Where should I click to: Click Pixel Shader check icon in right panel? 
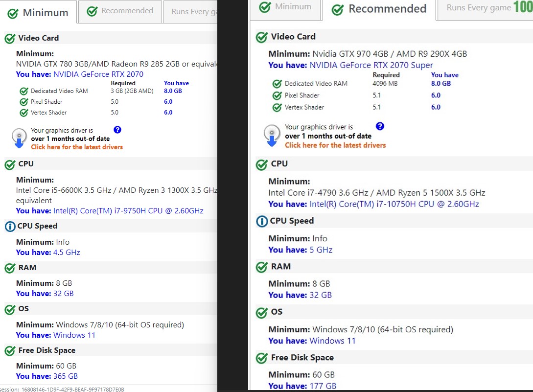[x=277, y=95]
